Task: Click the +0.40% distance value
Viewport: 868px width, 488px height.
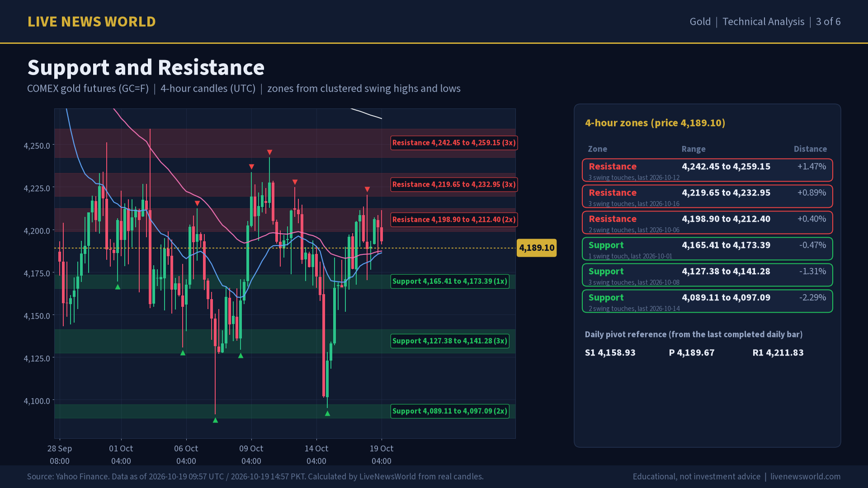Action: 811,219
